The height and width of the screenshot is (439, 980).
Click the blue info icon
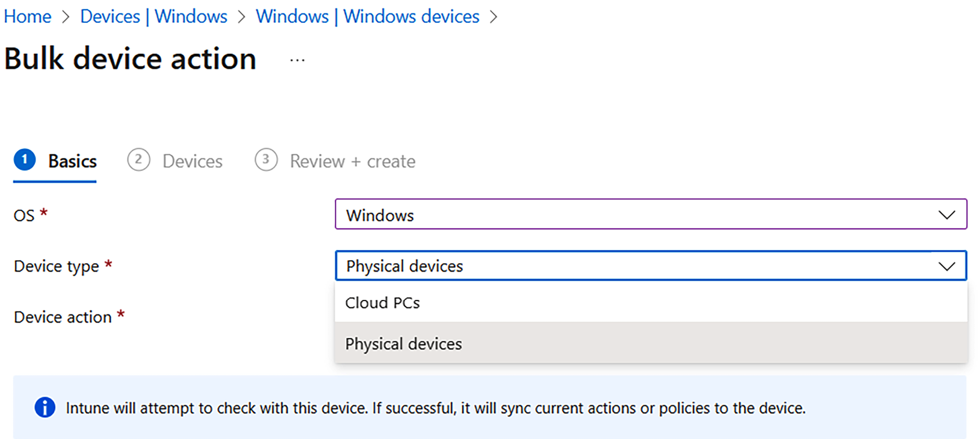(45, 408)
